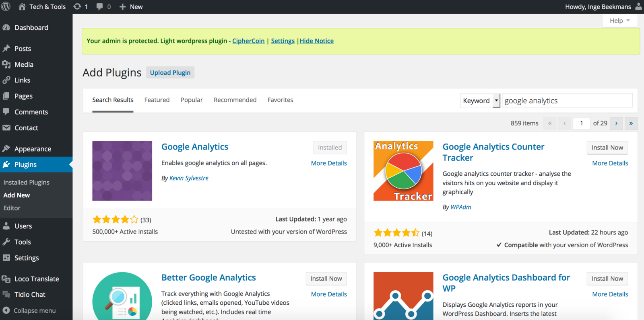
Task: Click the Tools wrench icon
Action: coord(6,242)
